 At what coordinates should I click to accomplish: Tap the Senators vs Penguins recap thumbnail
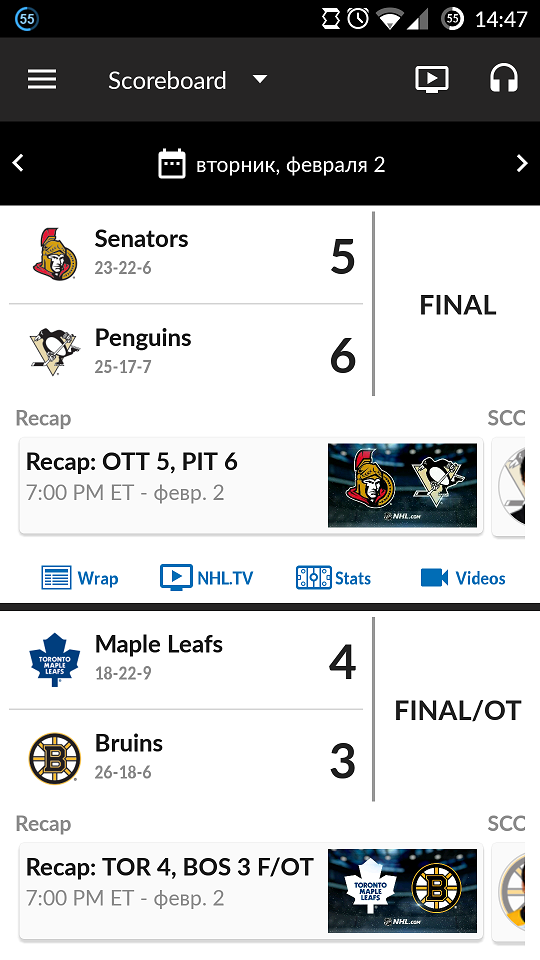click(x=402, y=486)
